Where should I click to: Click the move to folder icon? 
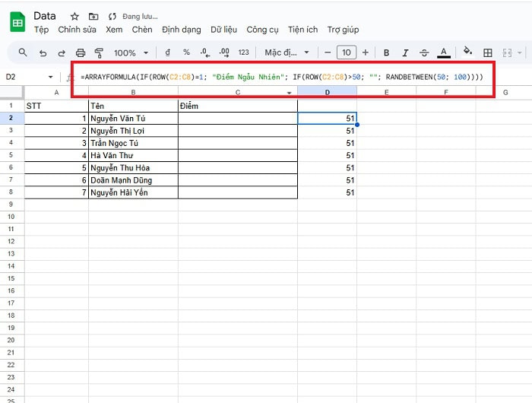coord(93,16)
